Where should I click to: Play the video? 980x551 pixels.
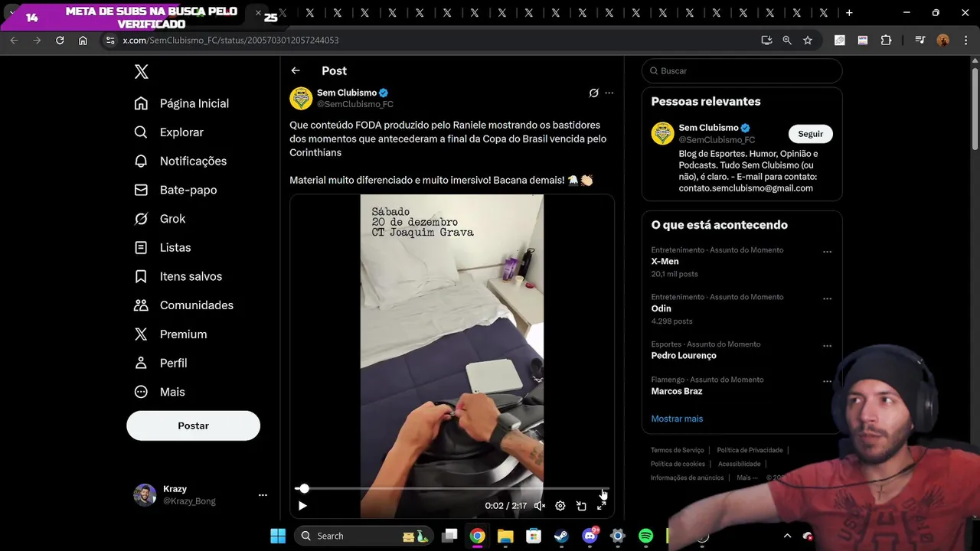(302, 506)
